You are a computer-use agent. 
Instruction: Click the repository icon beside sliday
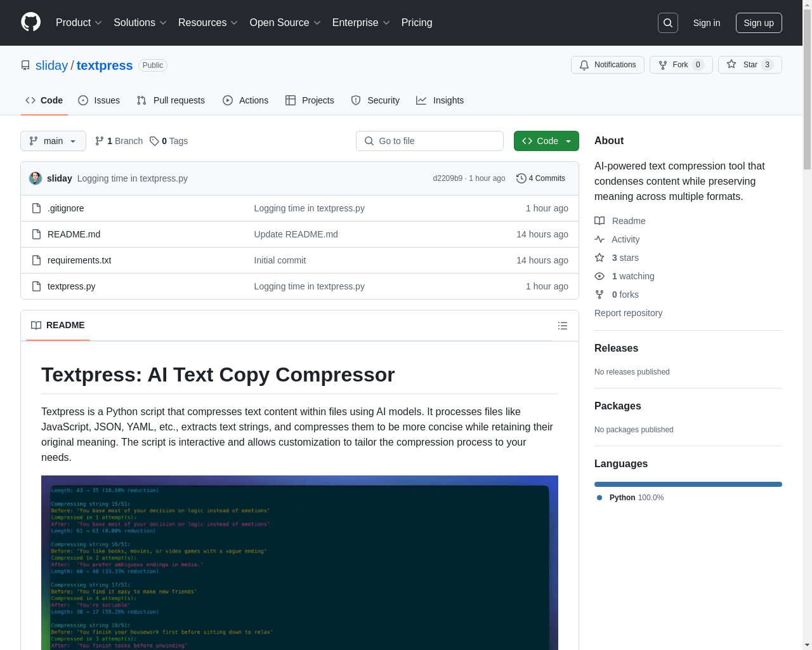25,65
